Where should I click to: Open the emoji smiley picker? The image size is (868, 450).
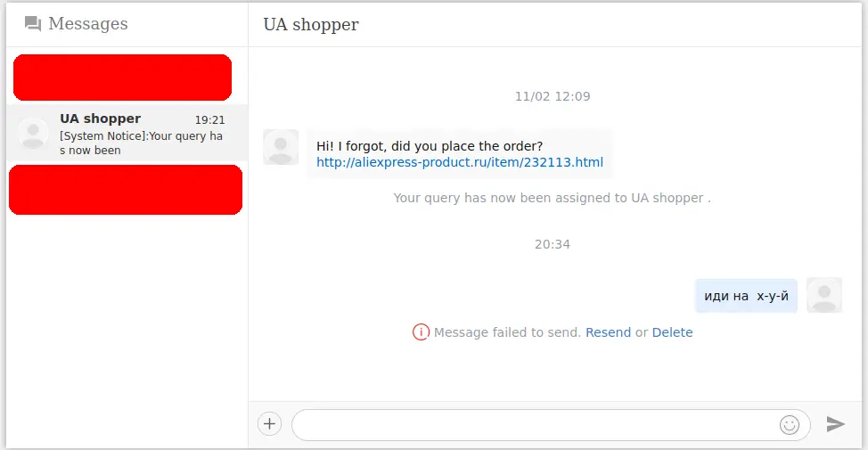pyautogui.click(x=790, y=425)
